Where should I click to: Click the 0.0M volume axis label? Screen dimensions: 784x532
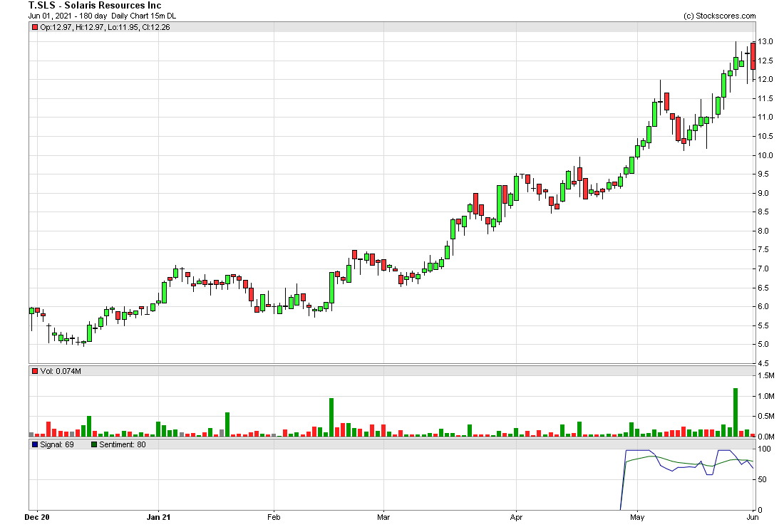click(x=766, y=437)
